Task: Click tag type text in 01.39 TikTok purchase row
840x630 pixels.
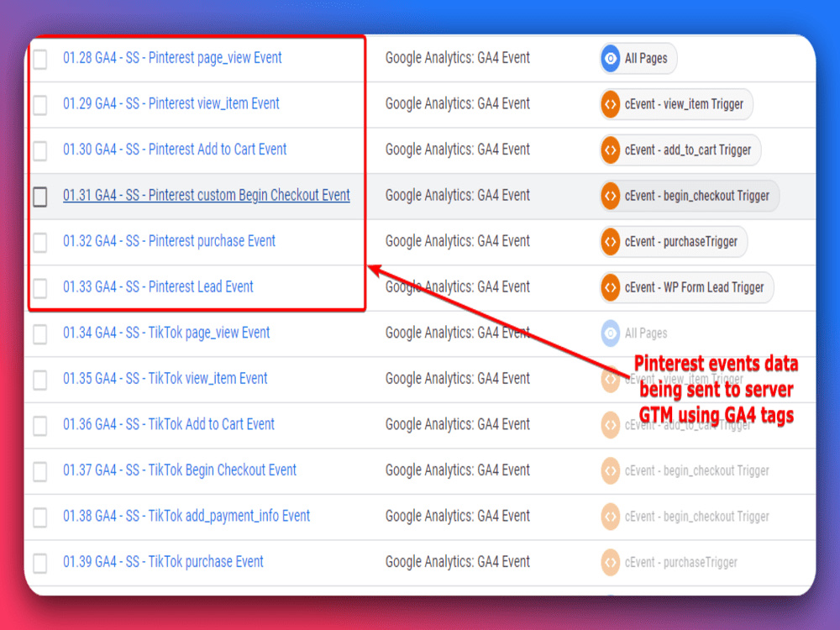Action: pos(458,562)
